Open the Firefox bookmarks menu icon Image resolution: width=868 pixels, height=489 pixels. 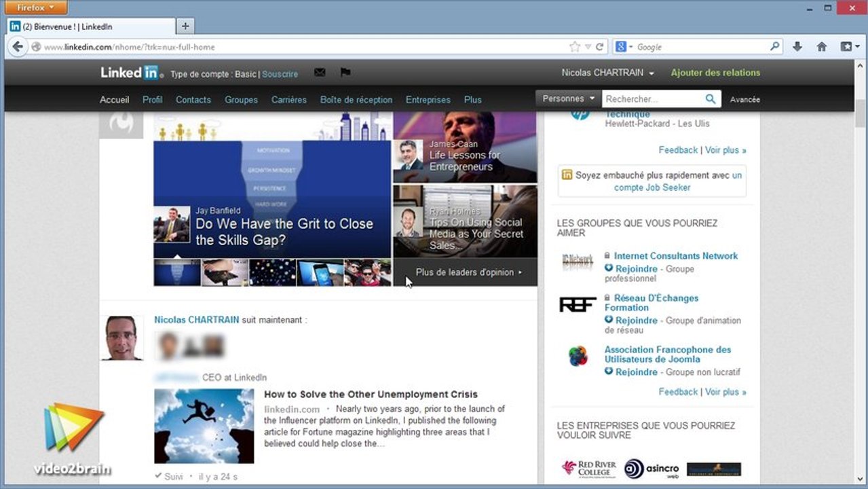point(850,47)
